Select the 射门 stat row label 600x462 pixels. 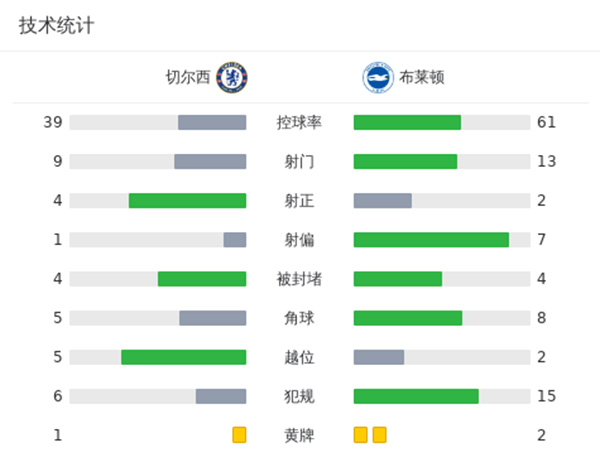click(299, 162)
